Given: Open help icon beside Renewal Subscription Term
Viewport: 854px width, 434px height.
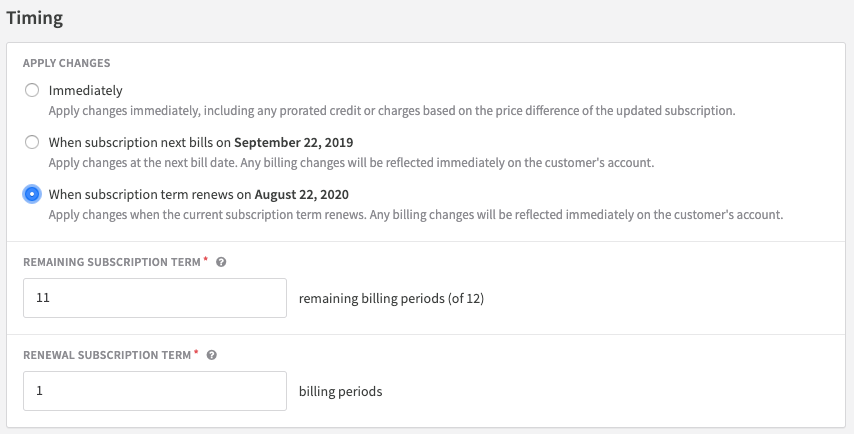Looking at the screenshot, I should pyautogui.click(x=212, y=355).
